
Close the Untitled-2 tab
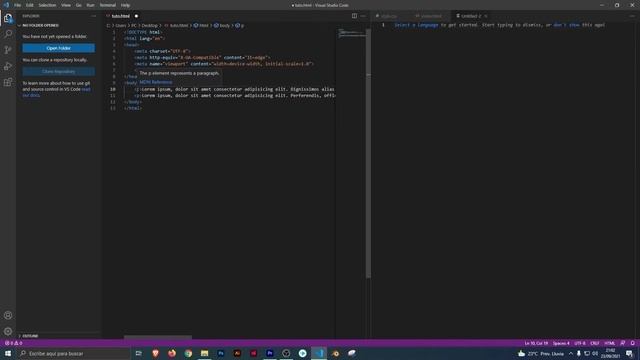(486, 16)
